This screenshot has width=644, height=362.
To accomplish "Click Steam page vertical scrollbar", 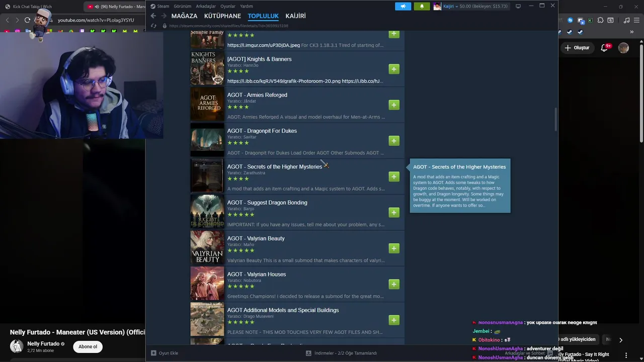I will [555, 120].
